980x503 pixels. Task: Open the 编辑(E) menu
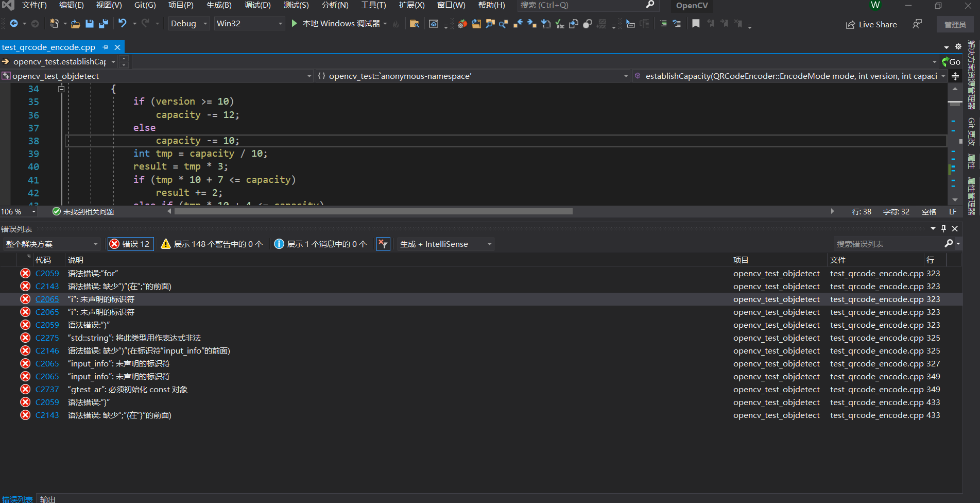click(72, 5)
